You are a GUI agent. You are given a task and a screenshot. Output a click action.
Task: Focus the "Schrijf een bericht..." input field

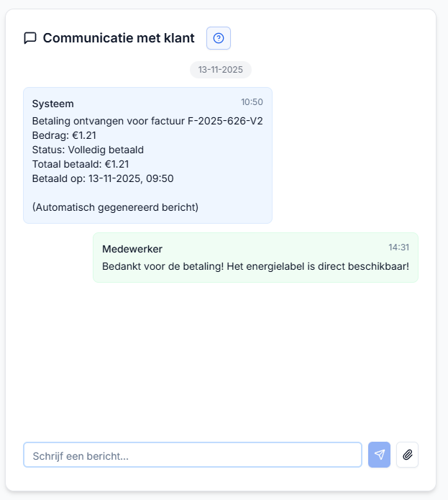coord(192,455)
